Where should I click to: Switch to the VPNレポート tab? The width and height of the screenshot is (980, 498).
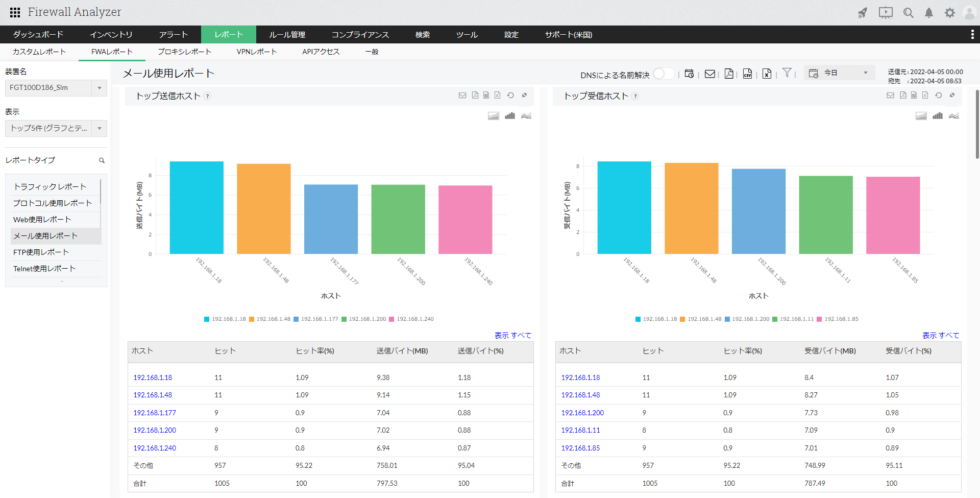click(256, 52)
